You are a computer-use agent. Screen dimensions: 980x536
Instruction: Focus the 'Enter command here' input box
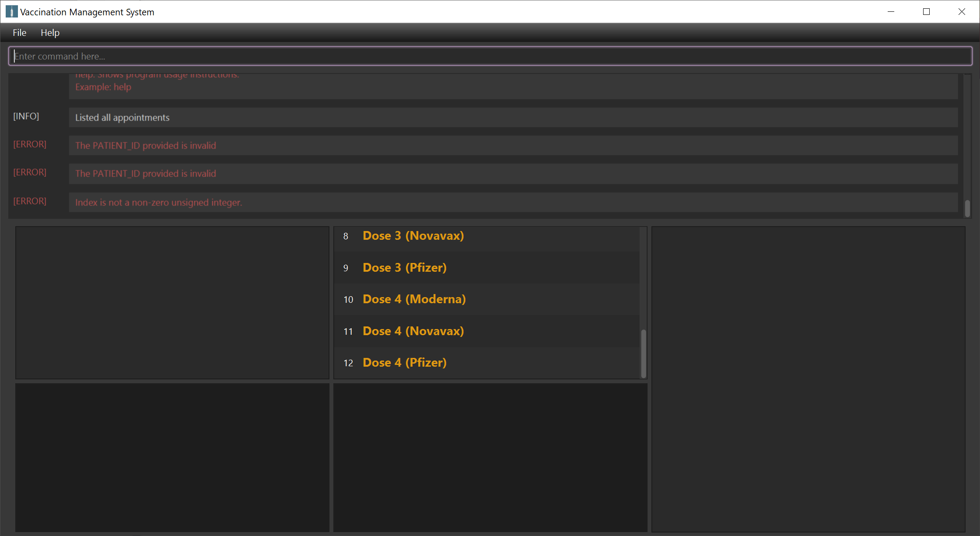[x=490, y=56]
